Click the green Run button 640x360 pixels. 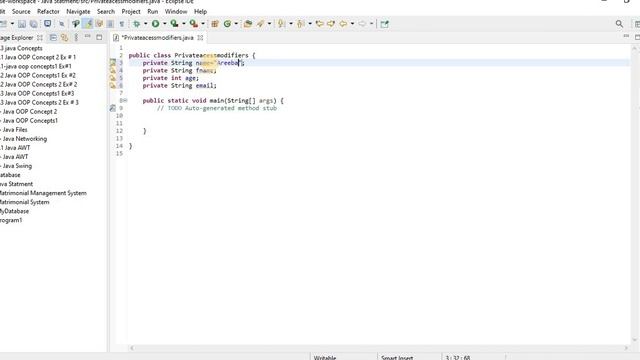tap(156, 24)
